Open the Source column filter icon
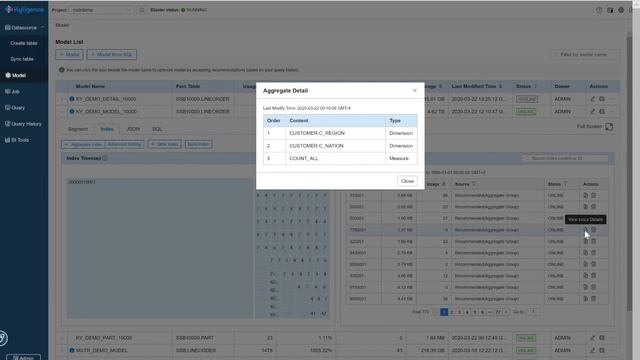This screenshot has height=360, width=640. pyautogui.click(x=474, y=184)
